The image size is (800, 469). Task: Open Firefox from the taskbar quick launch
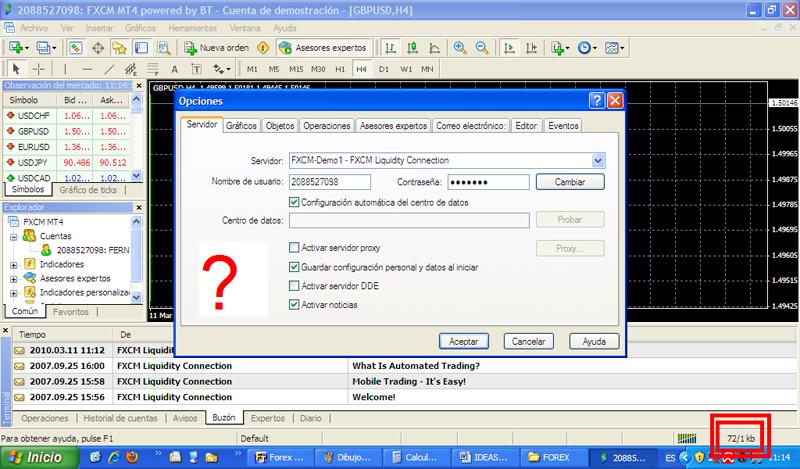pyautogui.click(x=133, y=457)
